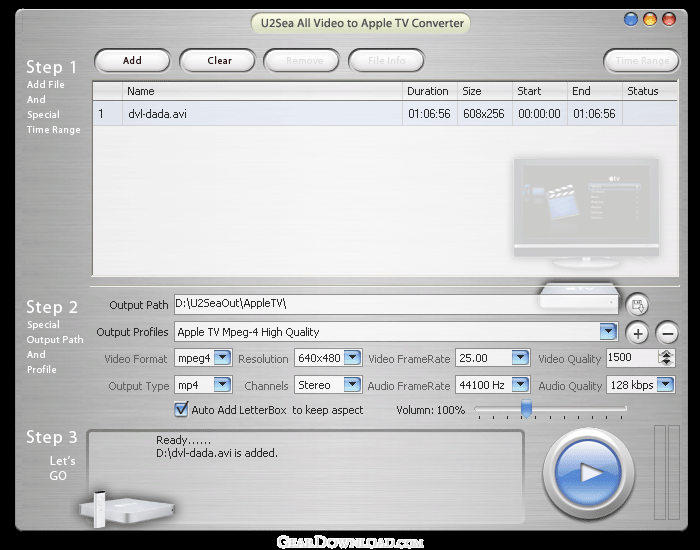Screen dimensions: 700x550
Task: Click the Name column header
Action: (262, 91)
